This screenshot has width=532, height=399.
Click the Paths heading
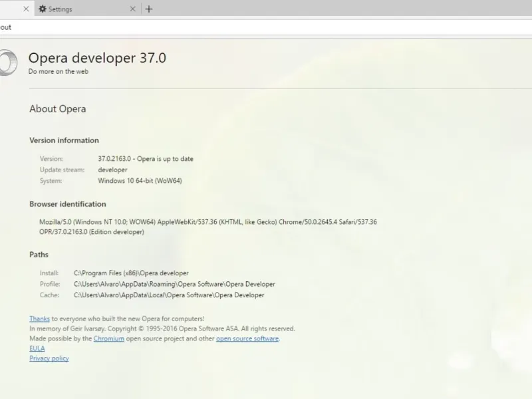pos(39,255)
